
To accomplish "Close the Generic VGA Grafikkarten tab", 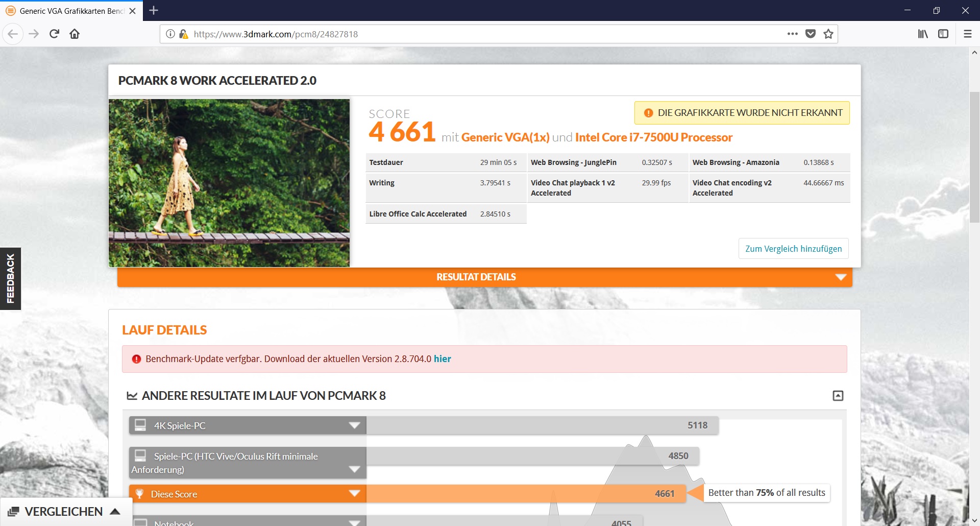I will pyautogui.click(x=133, y=11).
